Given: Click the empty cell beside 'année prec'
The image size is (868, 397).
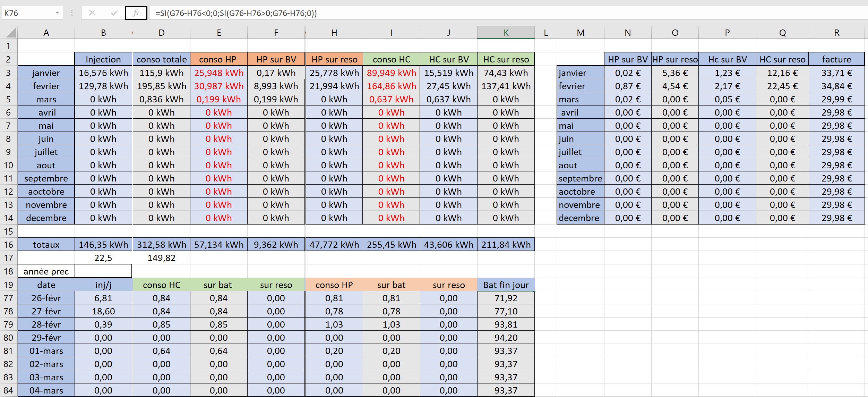Looking at the screenshot, I should point(103,271).
